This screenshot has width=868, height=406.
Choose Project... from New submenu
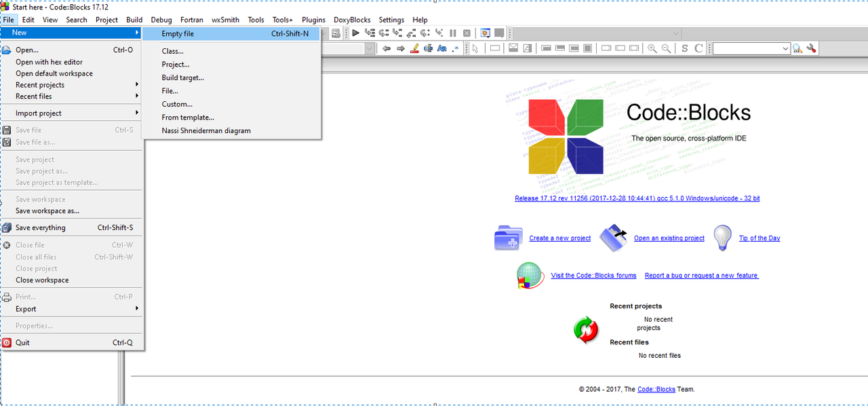pyautogui.click(x=231, y=64)
